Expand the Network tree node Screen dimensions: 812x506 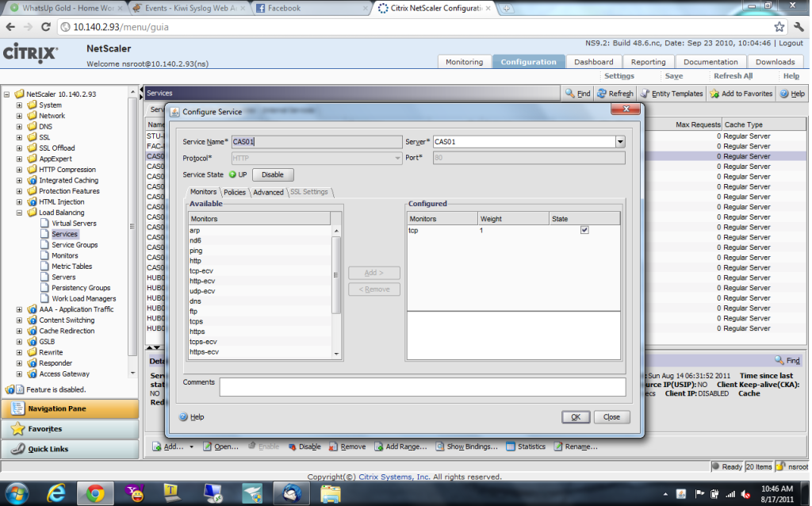point(19,116)
